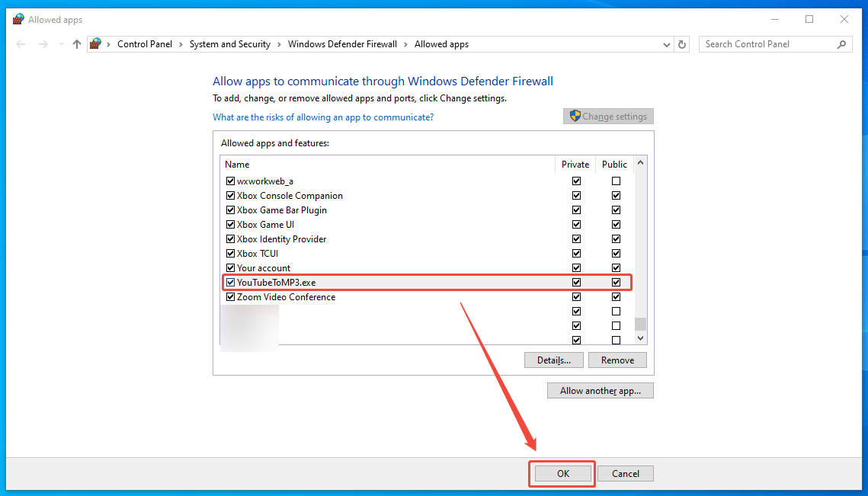Open Details for the selected app

(x=553, y=360)
